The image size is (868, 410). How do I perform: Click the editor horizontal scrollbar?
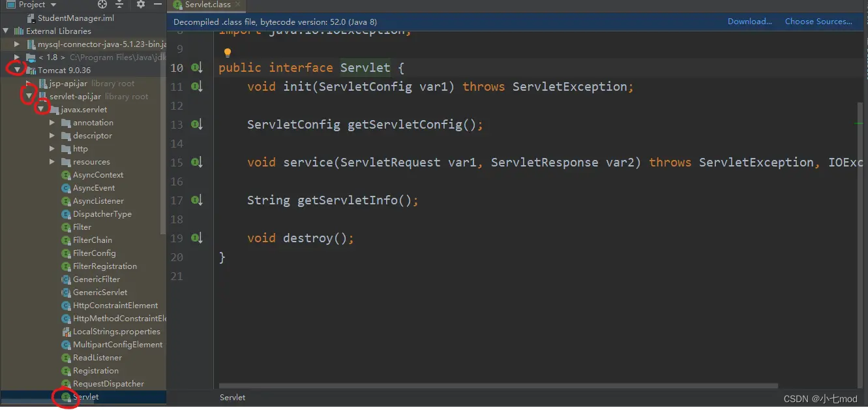pos(498,386)
